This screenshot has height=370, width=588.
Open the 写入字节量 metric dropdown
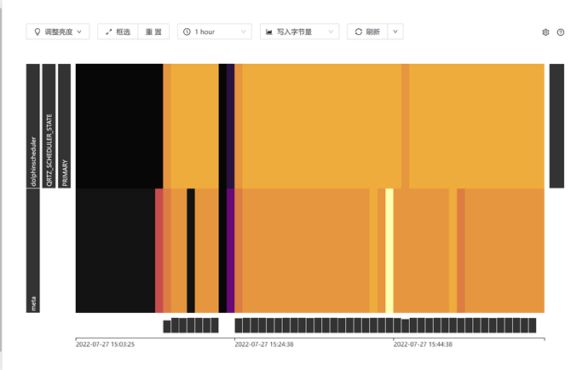coord(299,32)
